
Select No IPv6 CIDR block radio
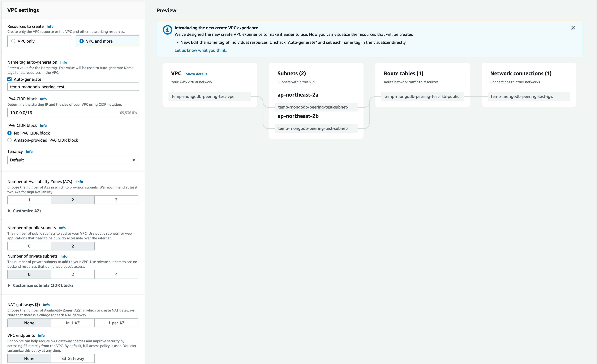[x=9, y=133]
